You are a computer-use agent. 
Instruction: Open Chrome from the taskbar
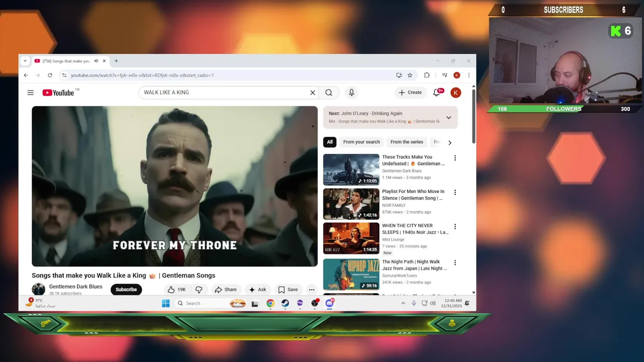pos(270,303)
